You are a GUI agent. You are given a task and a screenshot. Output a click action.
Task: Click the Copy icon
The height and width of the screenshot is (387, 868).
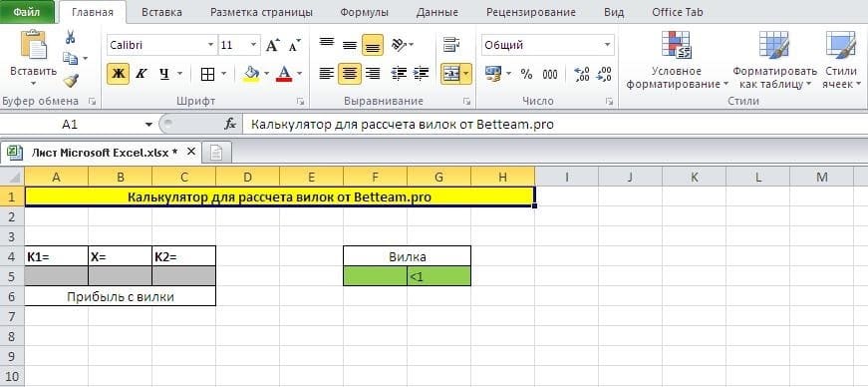[71, 58]
